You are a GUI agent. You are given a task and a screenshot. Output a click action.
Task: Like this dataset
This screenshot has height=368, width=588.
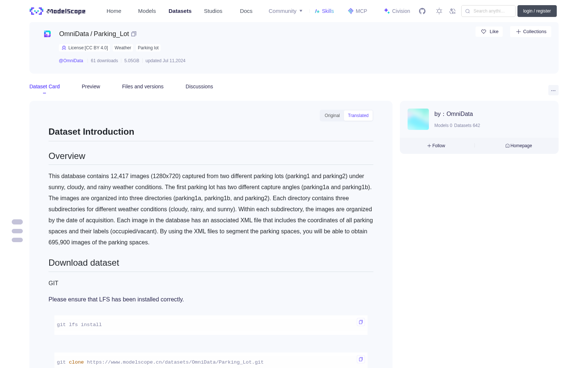point(489,32)
